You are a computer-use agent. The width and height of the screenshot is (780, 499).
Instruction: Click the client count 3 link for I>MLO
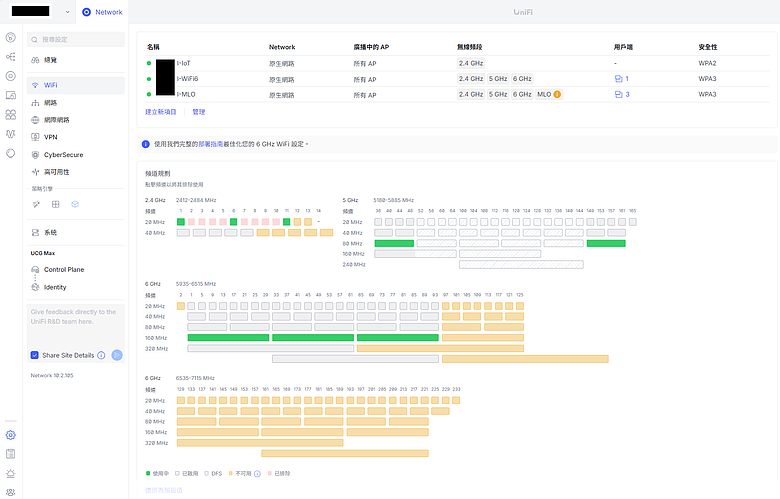(x=627, y=94)
